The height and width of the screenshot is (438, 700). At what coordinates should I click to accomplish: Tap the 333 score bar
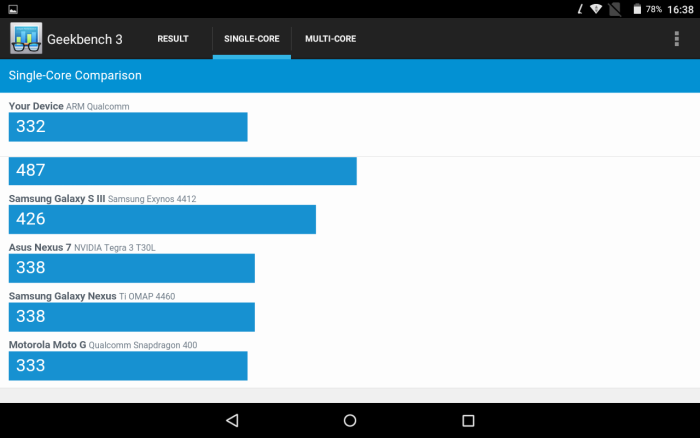point(128,366)
